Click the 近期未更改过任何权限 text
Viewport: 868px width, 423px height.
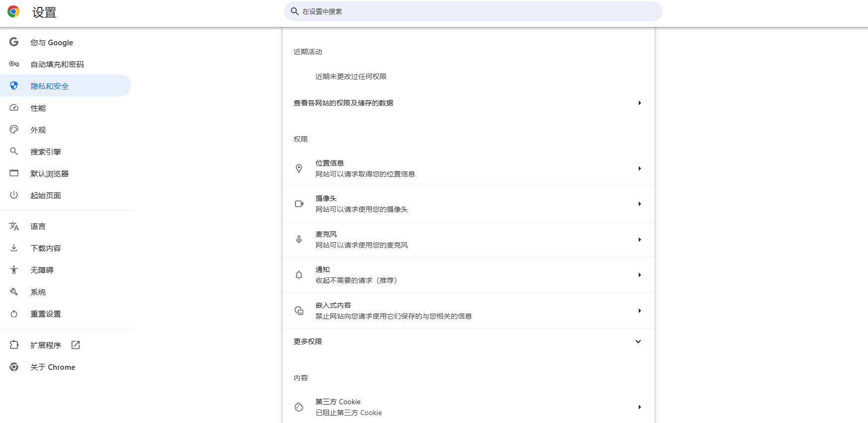[351, 77]
